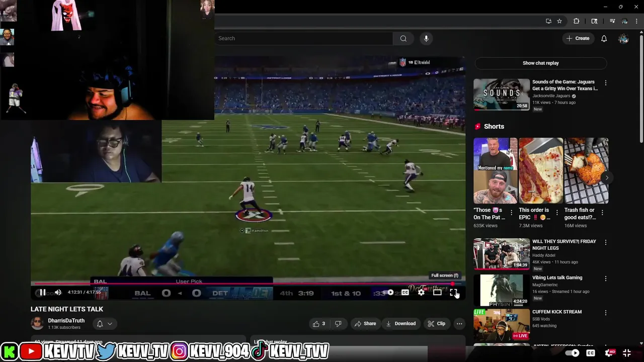
Task: Start voice search with microphone icon
Action: pyautogui.click(x=426, y=38)
